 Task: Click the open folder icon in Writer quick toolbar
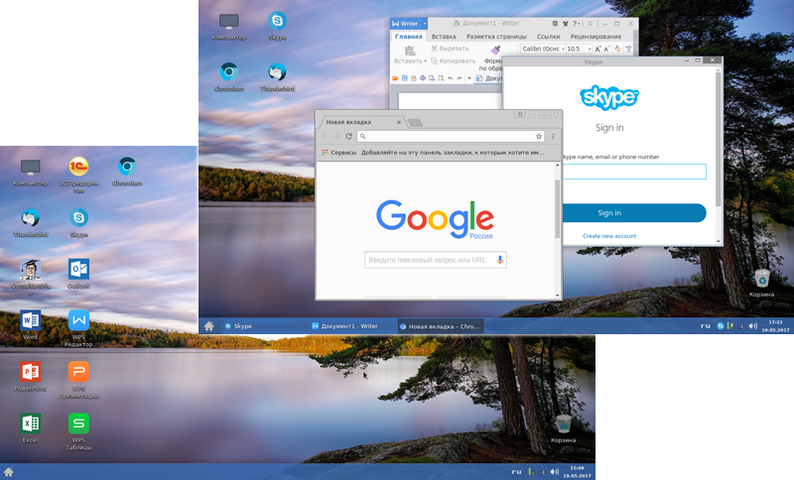395,78
